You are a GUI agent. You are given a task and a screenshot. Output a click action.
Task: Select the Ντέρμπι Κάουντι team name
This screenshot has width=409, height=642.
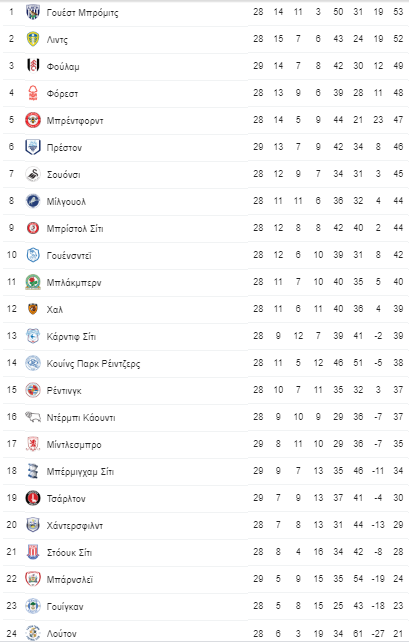81,418
